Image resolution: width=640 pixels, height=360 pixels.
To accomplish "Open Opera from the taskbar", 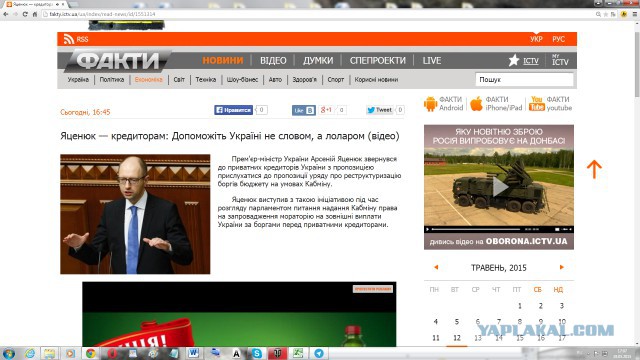I will [112, 353].
